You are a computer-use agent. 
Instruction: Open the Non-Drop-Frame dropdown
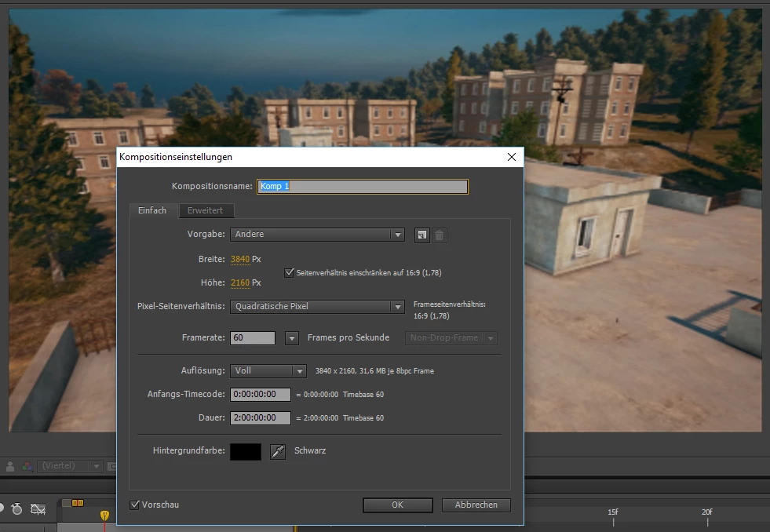click(451, 337)
